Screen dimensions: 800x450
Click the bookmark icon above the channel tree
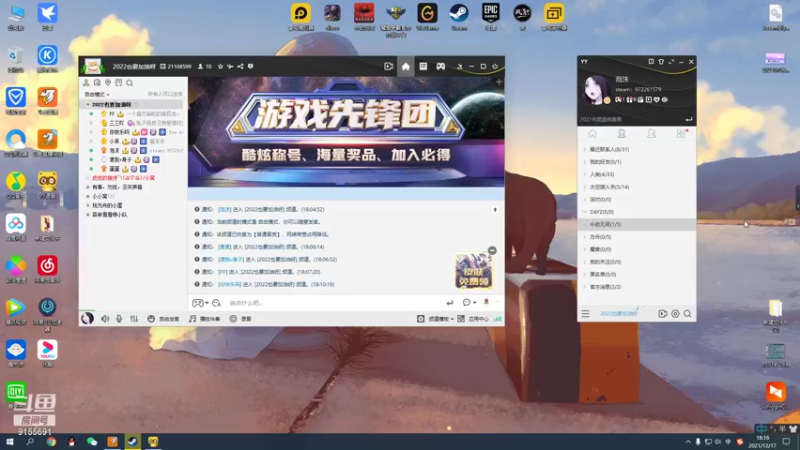coord(118,83)
